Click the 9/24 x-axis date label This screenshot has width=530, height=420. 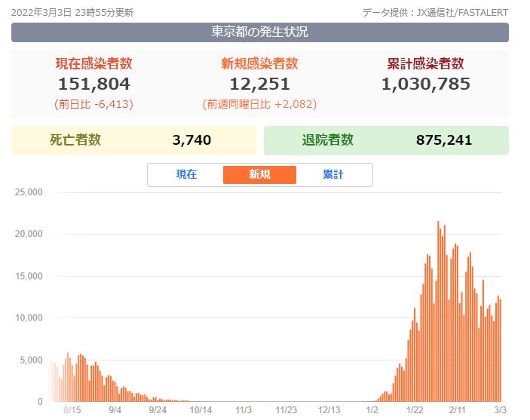(158, 410)
